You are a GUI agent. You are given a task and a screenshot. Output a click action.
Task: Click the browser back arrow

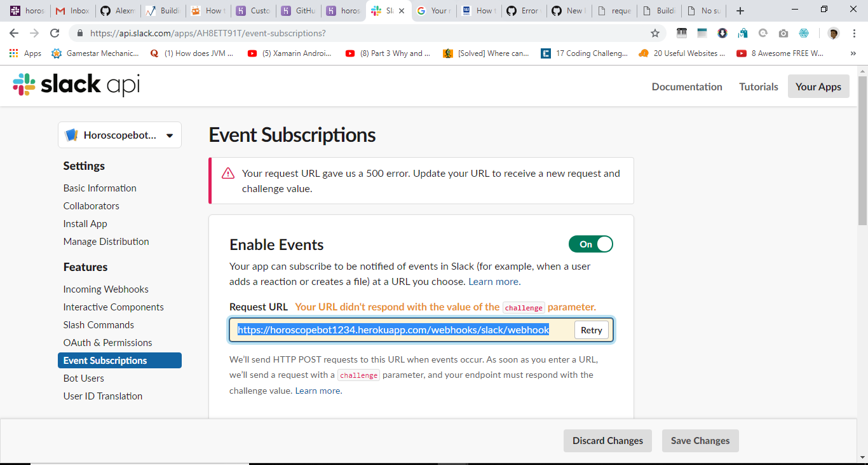pos(13,33)
